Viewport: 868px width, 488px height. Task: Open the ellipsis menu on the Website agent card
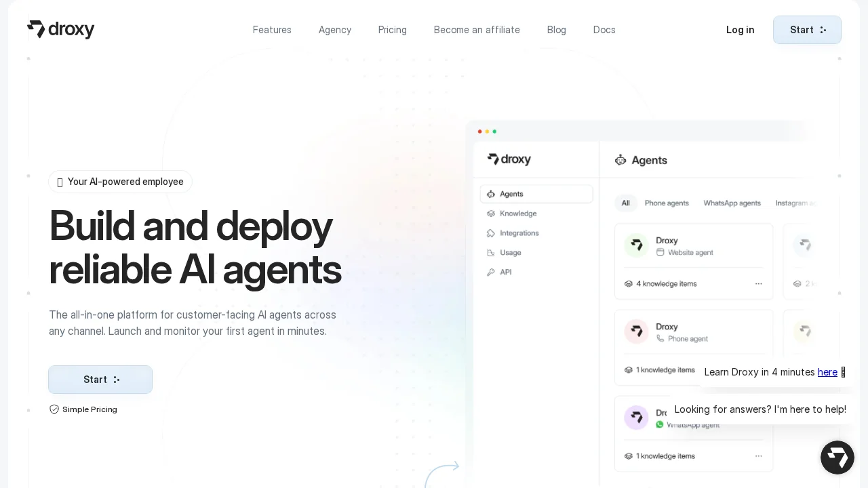pyautogui.click(x=759, y=284)
